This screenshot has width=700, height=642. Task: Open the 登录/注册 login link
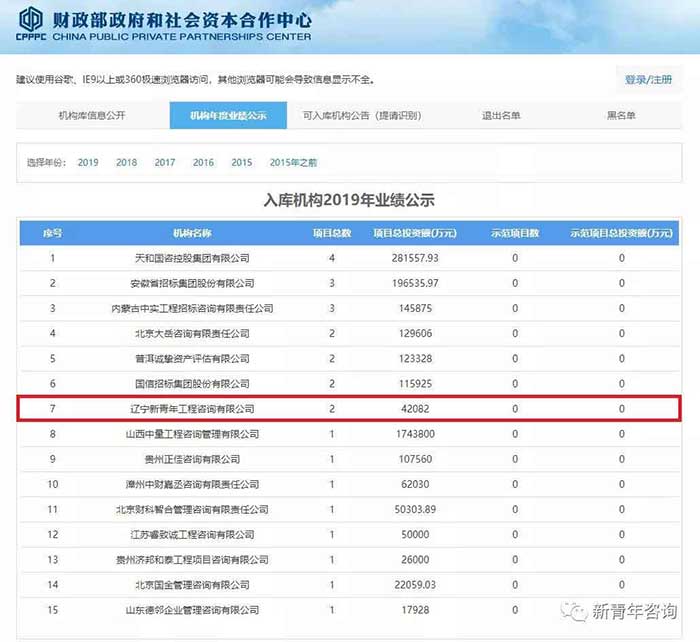pos(648,79)
